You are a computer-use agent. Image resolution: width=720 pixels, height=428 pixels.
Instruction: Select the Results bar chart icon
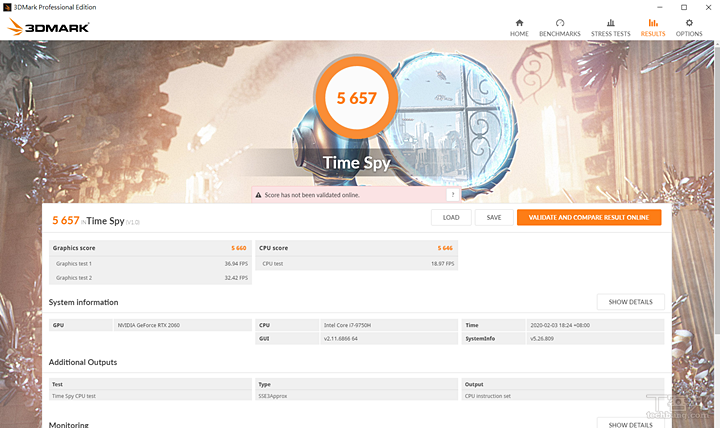click(653, 22)
